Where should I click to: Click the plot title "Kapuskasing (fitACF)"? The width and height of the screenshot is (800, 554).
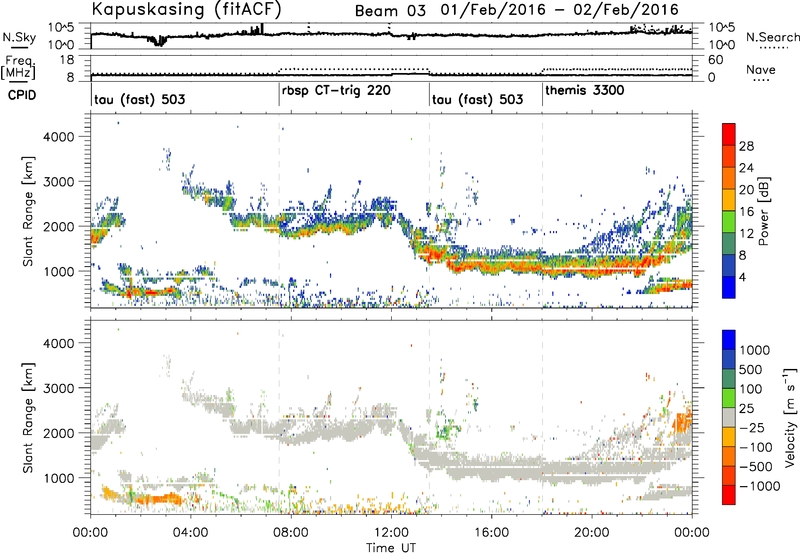pyautogui.click(x=187, y=9)
